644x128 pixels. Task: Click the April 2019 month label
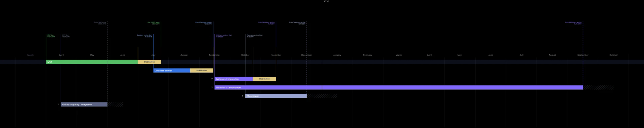(61, 55)
